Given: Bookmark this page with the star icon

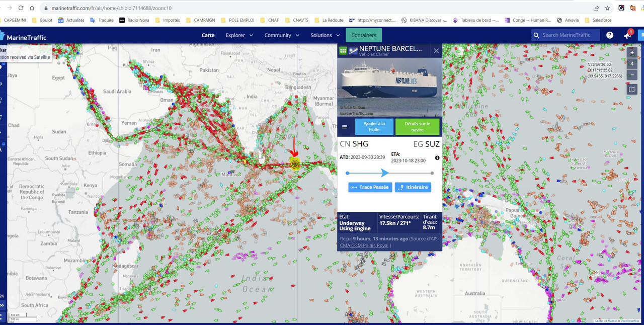Looking at the screenshot, I should 607,8.
